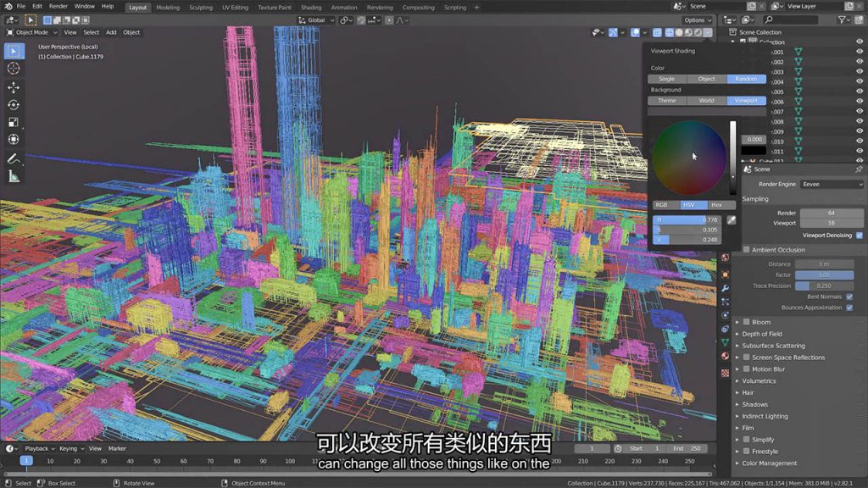Hide the object in outliner row .003

click(x=860, y=72)
